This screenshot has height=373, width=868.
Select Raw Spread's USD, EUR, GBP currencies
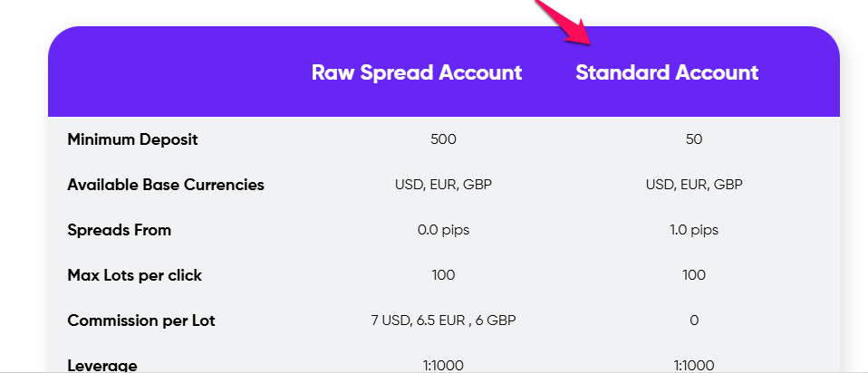pos(443,185)
